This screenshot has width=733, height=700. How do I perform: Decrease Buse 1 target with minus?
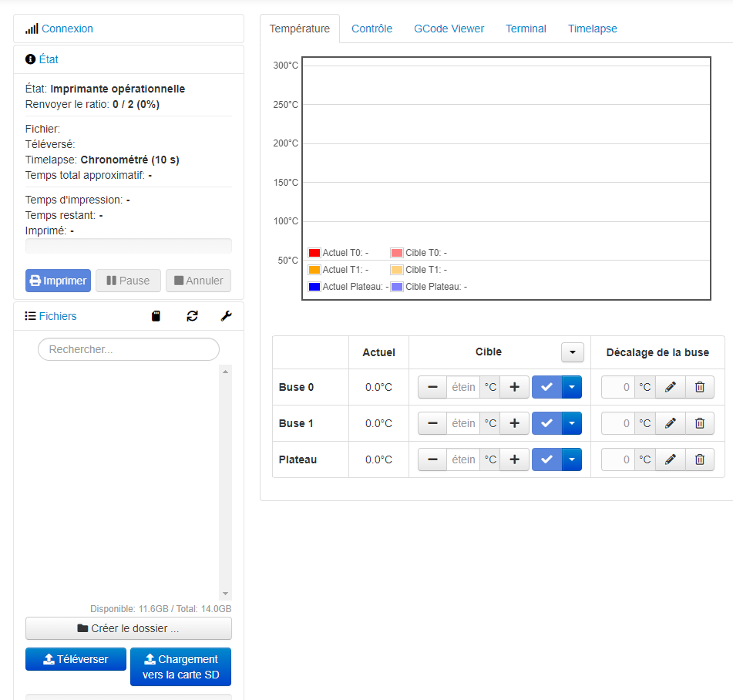(432, 423)
